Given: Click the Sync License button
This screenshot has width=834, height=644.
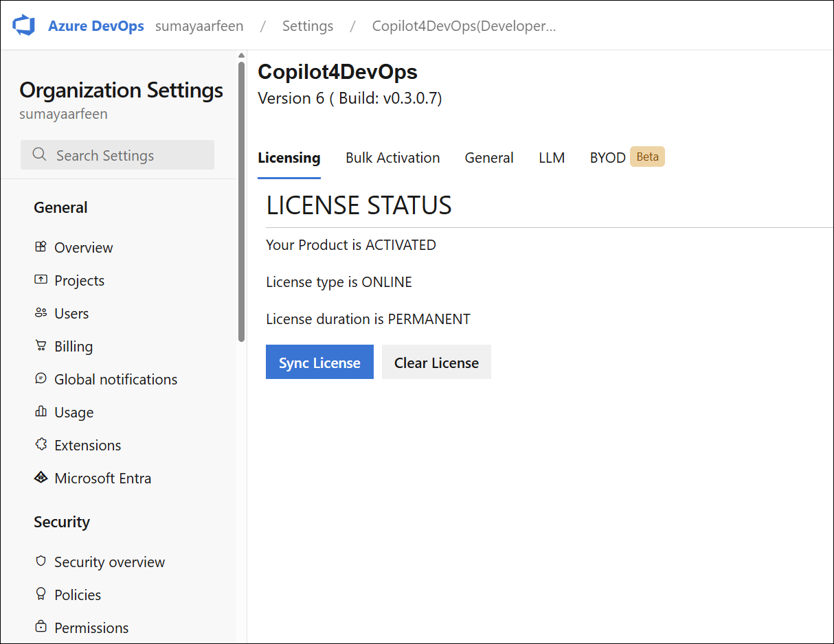Looking at the screenshot, I should click(x=319, y=362).
